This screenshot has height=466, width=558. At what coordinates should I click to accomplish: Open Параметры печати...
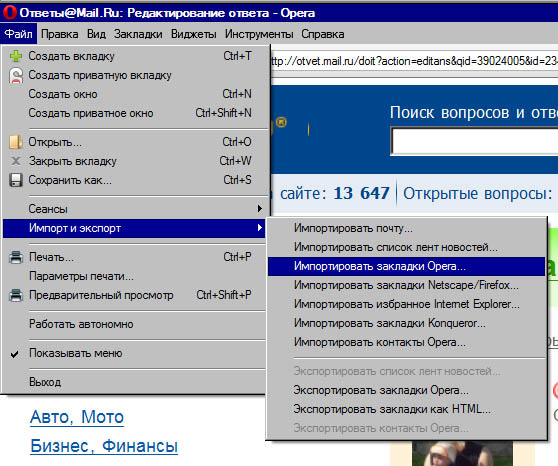click(x=134, y=276)
